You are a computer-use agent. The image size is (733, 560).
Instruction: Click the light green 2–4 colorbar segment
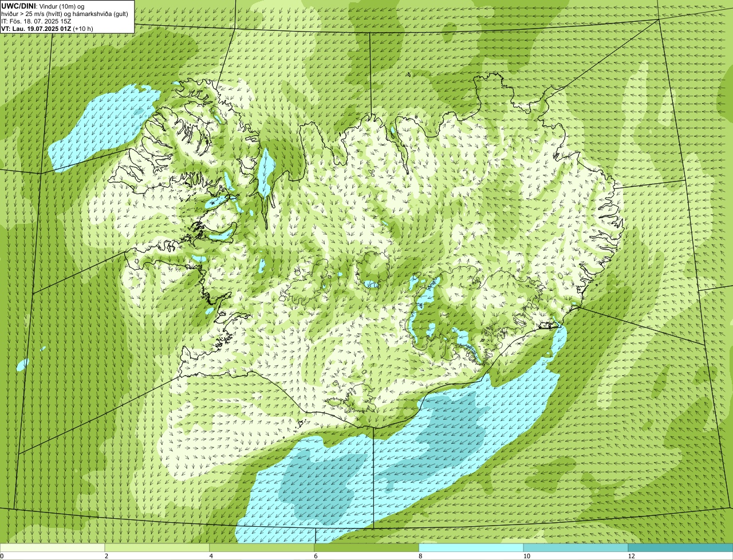click(x=157, y=548)
